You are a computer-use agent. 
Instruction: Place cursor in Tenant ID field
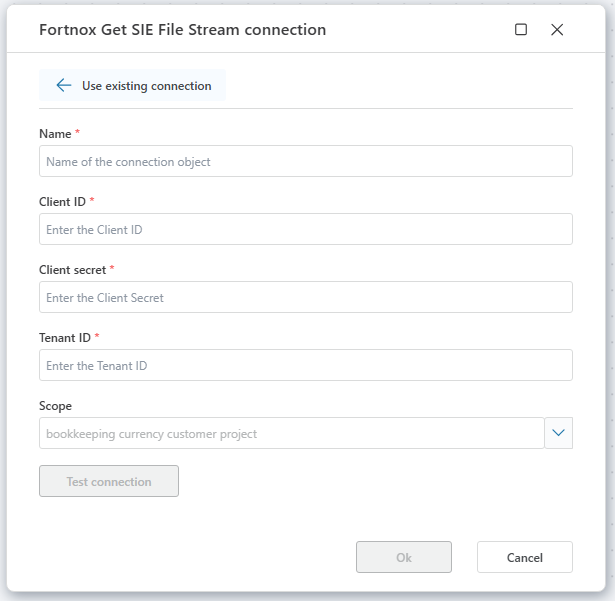(305, 365)
